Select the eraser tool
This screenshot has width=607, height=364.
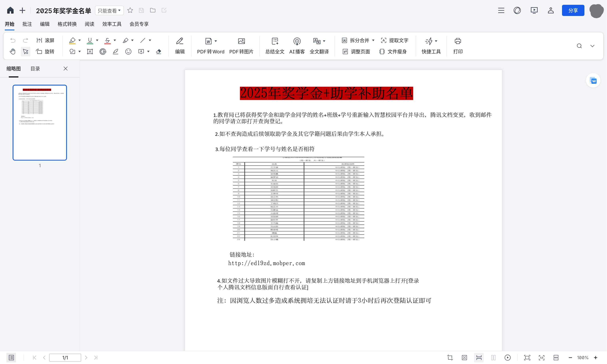[x=159, y=52]
